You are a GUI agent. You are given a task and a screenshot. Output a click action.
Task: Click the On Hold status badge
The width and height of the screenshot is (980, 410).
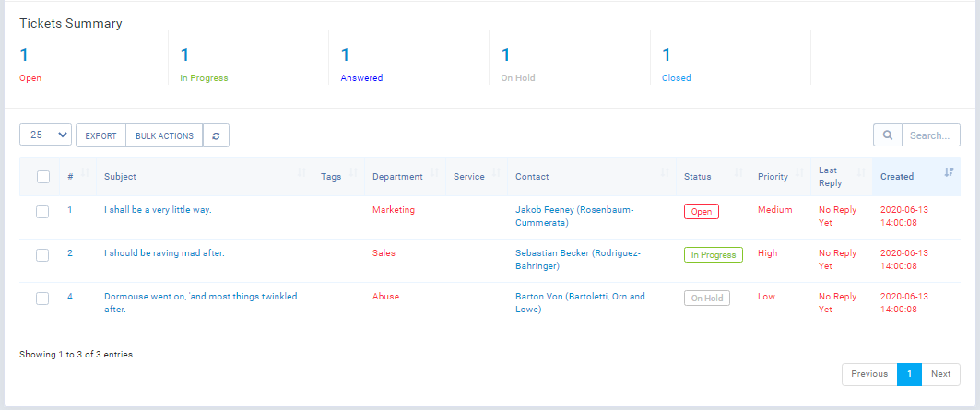click(x=707, y=299)
